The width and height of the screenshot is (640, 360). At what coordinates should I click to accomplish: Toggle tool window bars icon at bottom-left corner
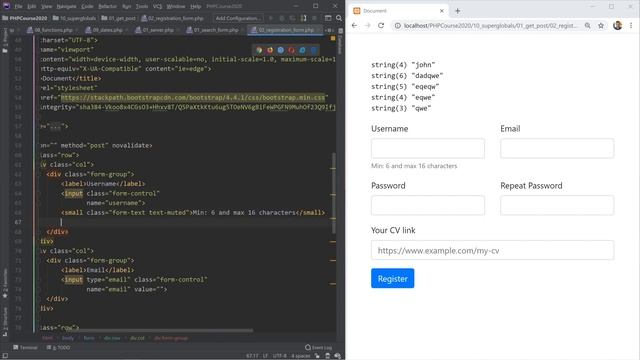pos(5,356)
